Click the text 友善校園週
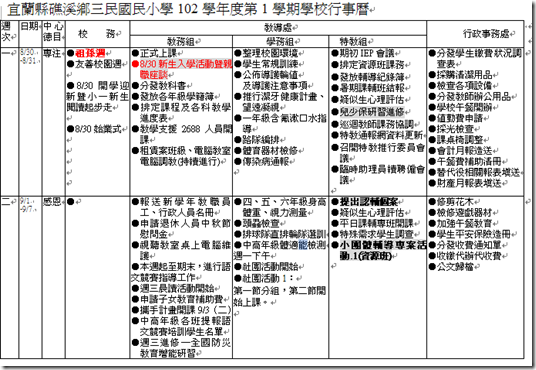The width and height of the screenshot is (536, 370). pos(98,64)
